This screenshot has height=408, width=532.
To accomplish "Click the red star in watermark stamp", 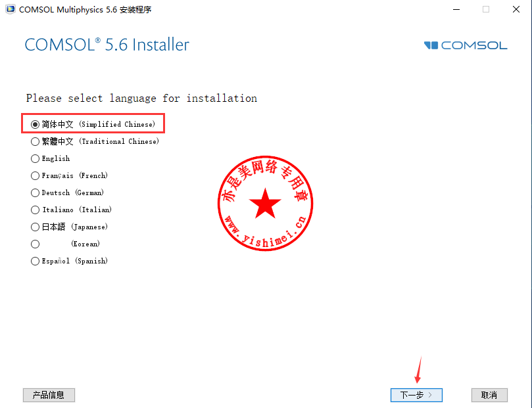I will [265, 204].
